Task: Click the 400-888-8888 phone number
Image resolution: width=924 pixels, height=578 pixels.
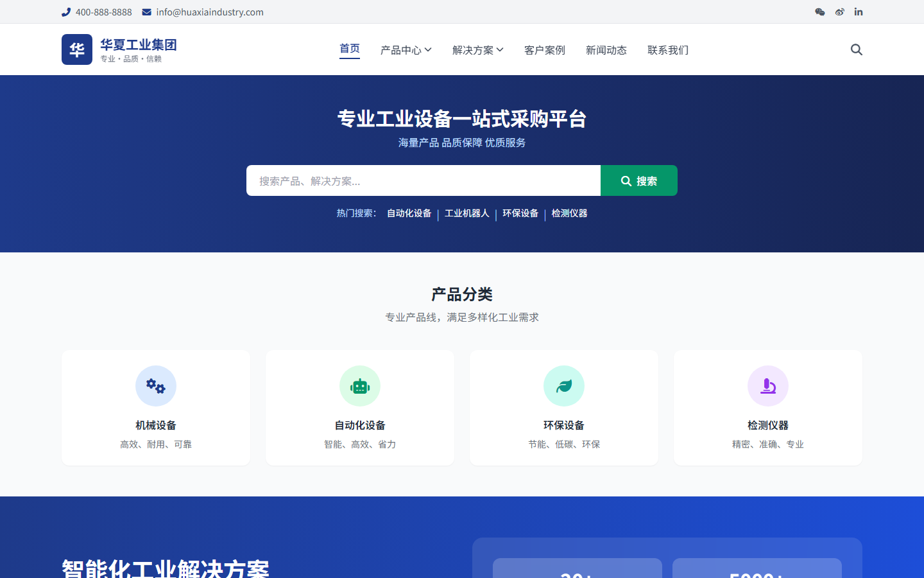Action: [x=104, y=12]
